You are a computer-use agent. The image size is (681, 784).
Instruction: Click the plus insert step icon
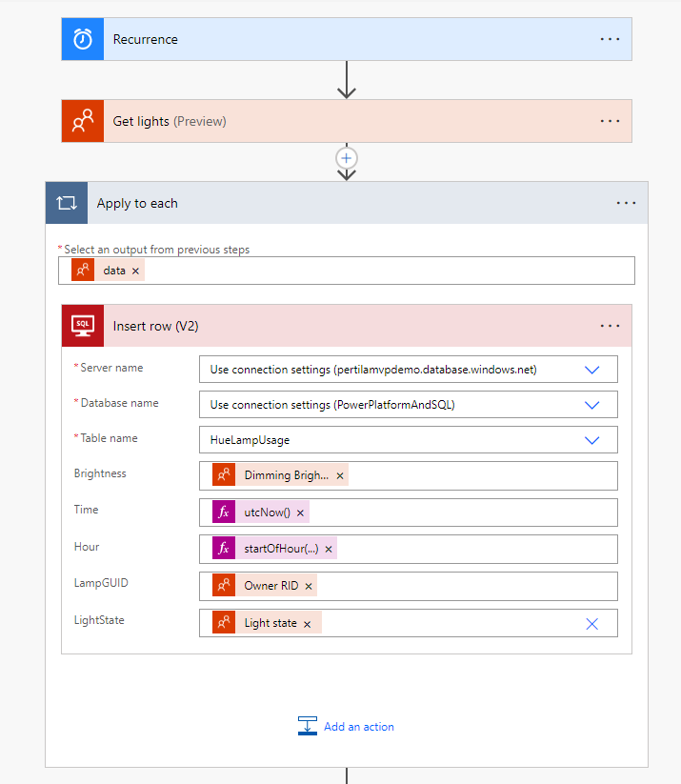click(347, 157)
